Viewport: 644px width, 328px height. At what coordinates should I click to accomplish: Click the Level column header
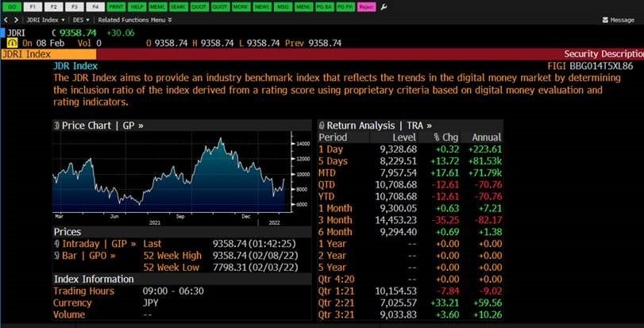tap(404, 137)
